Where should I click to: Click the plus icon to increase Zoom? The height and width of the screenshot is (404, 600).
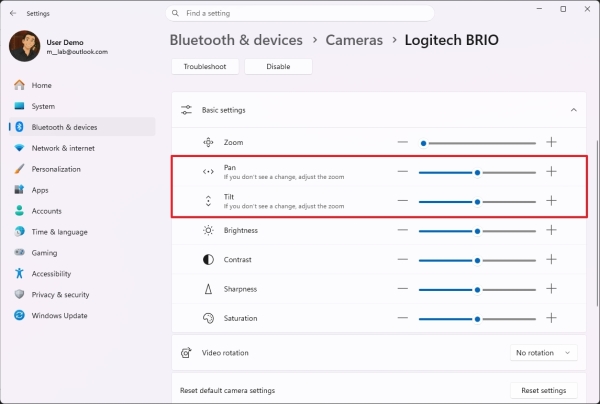click(551, 143)
